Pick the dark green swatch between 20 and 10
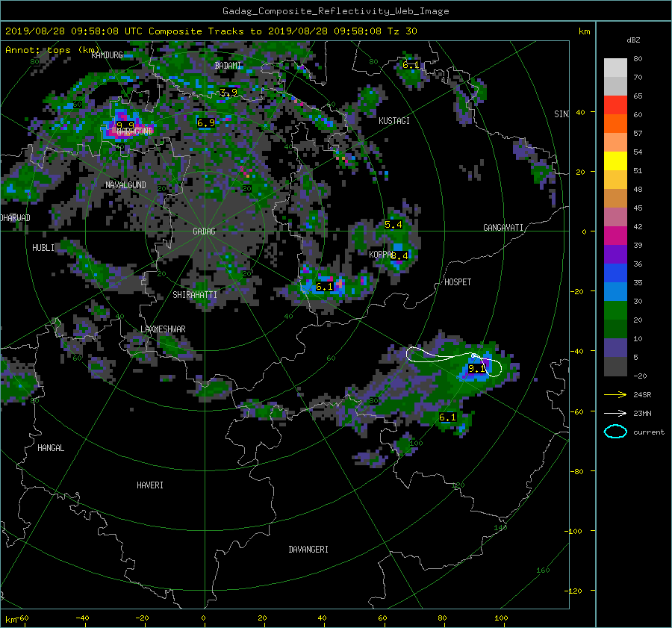This screenshot has height=628, width=672. [615, 329]
